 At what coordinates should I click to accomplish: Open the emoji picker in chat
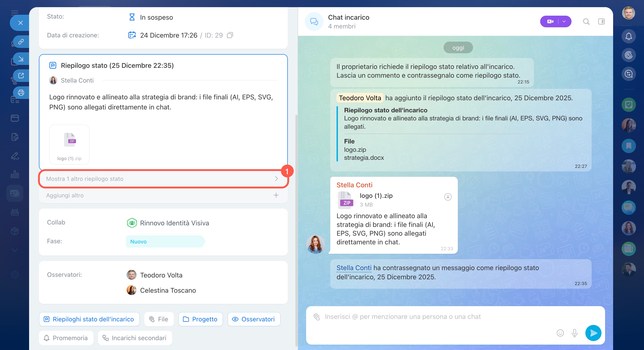tap(560, 333)
